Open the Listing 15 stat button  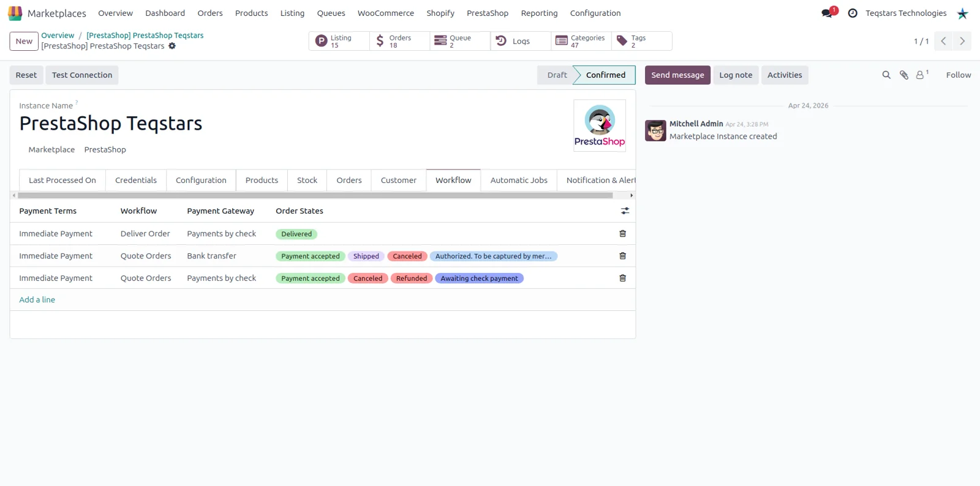pyautogui.click(x=339, y=41)
